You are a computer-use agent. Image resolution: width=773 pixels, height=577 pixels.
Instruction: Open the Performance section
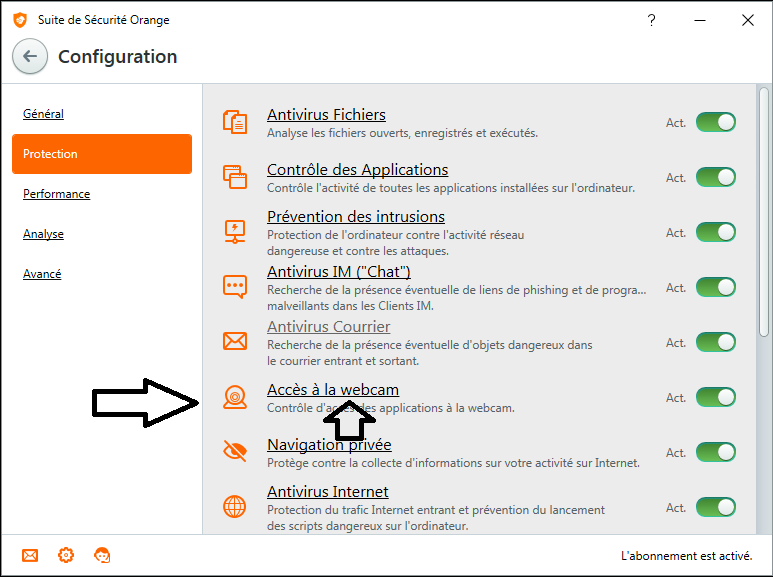click(56, 194)
